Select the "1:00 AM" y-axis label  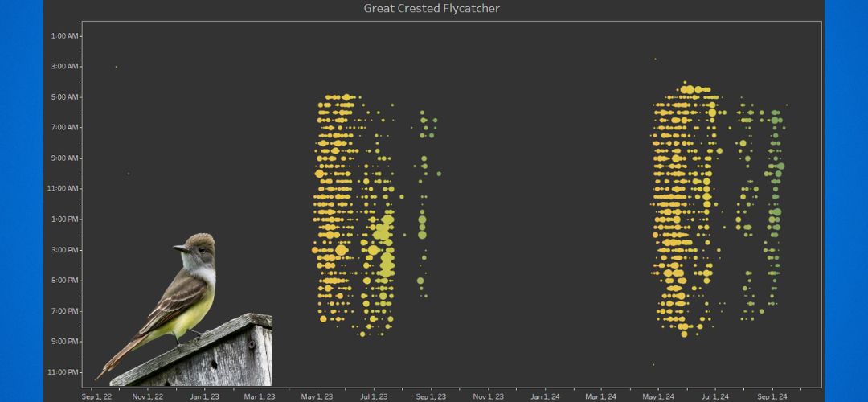tap(65, 36)
